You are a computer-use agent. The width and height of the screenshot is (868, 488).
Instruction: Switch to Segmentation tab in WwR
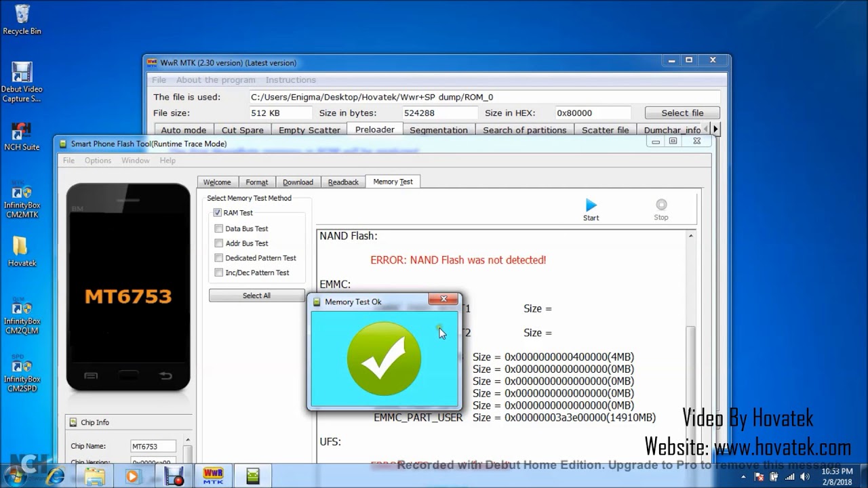(439, 130)
